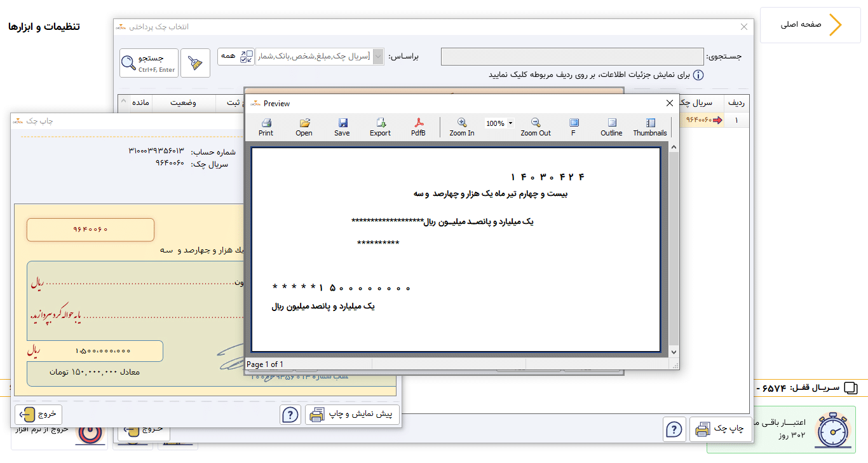Show page Thumbnails in Preview

pyautogui.click(x=650, y=127)
